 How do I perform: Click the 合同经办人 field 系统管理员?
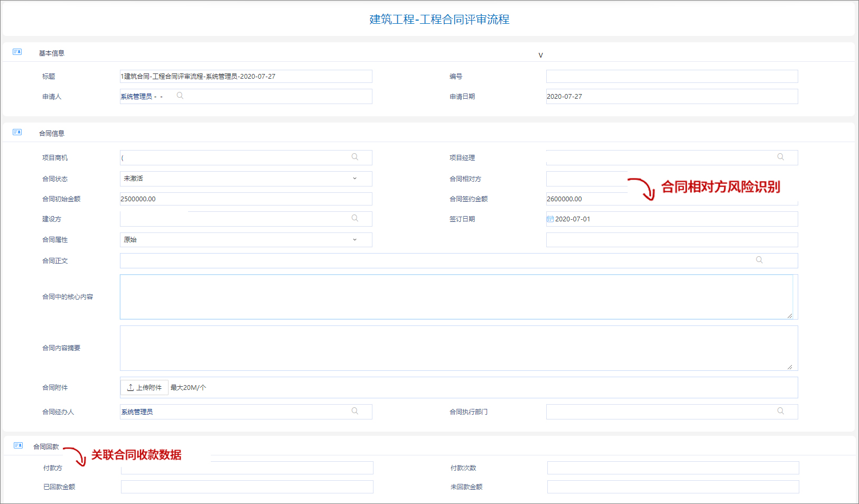tap(246, 412)
